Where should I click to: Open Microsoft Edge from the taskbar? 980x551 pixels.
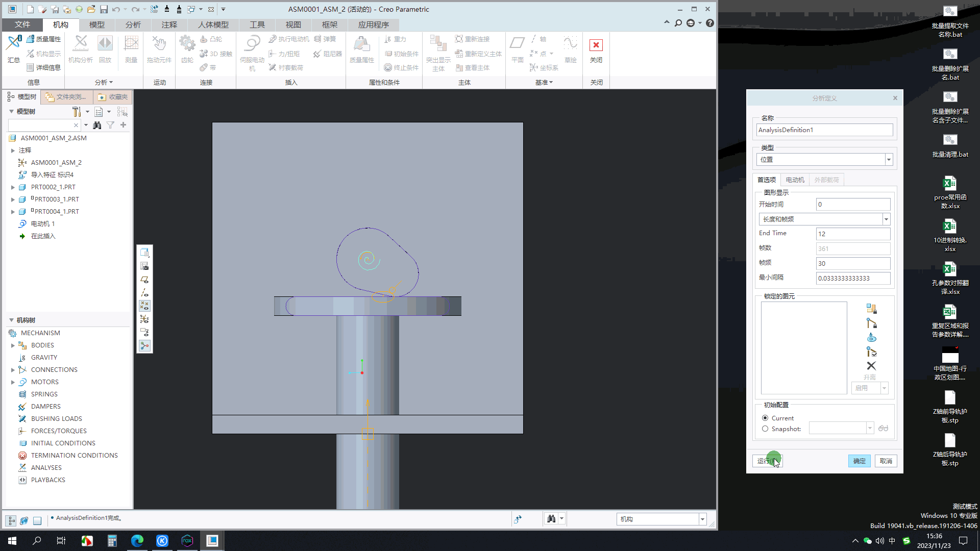coord(137,541)
